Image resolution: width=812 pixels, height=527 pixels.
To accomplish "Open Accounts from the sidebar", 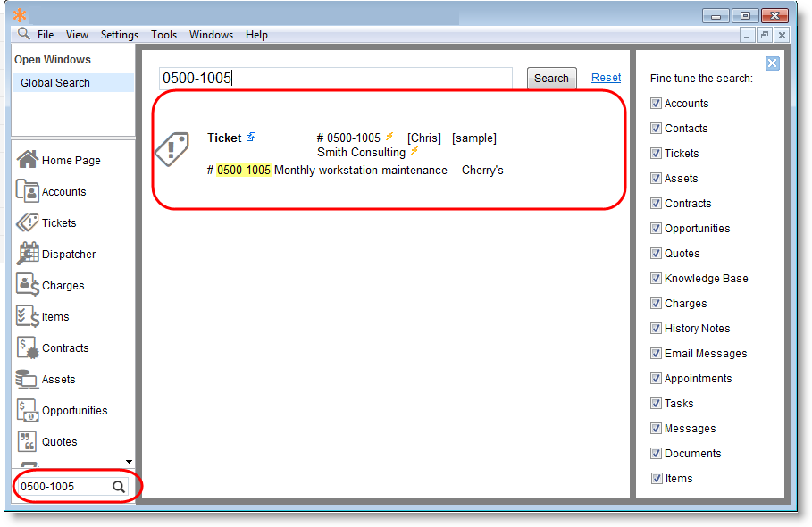I will [28, 191].
